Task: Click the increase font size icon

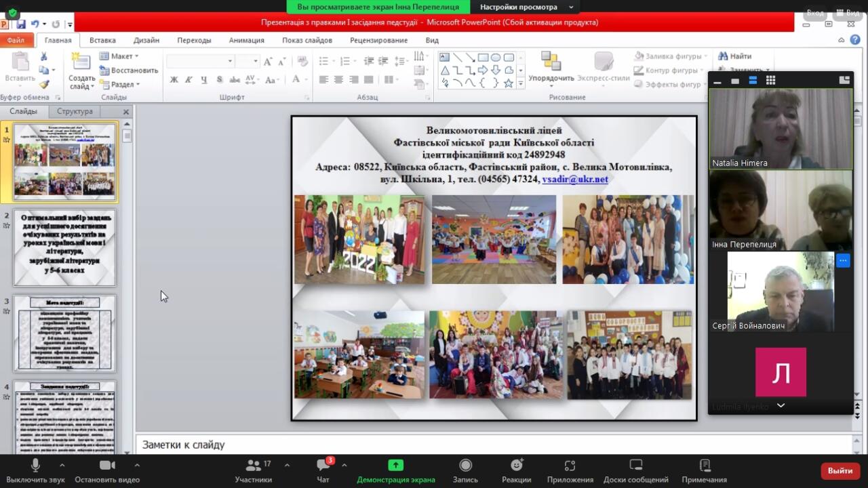Action: (x=268, y=62)
